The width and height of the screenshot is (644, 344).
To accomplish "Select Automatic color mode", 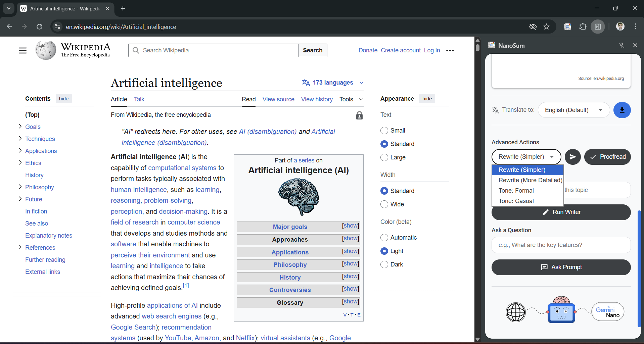I will [x=384, y=238].
